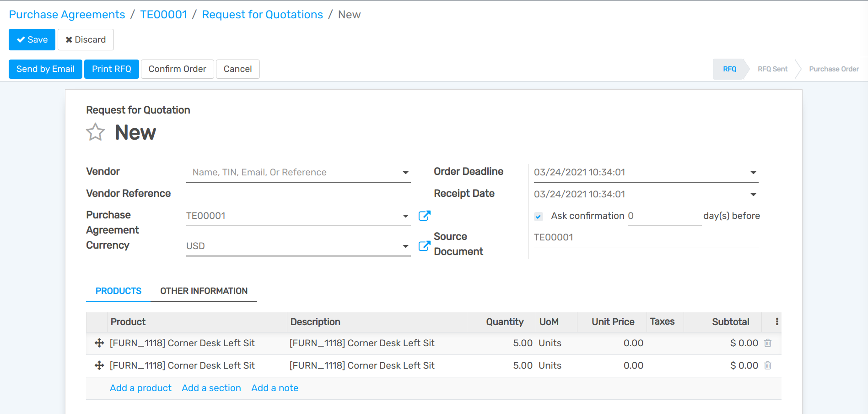
Task: Discard changes to this quotation
Action: (86, 39)
